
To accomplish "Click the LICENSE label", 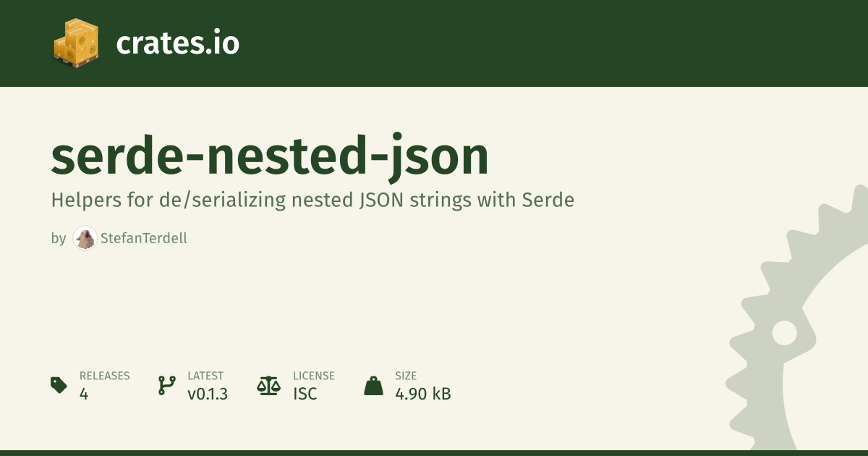I will click(x=314, y=376).
